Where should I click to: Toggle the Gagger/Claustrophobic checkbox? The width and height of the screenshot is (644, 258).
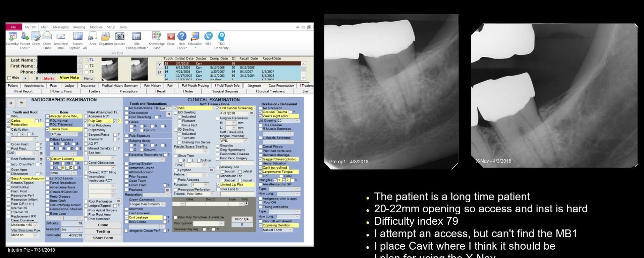point(260,159)
